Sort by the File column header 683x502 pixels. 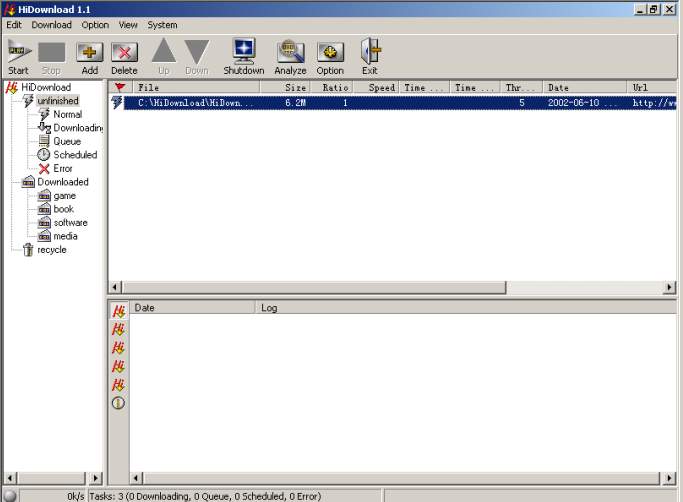196,88
